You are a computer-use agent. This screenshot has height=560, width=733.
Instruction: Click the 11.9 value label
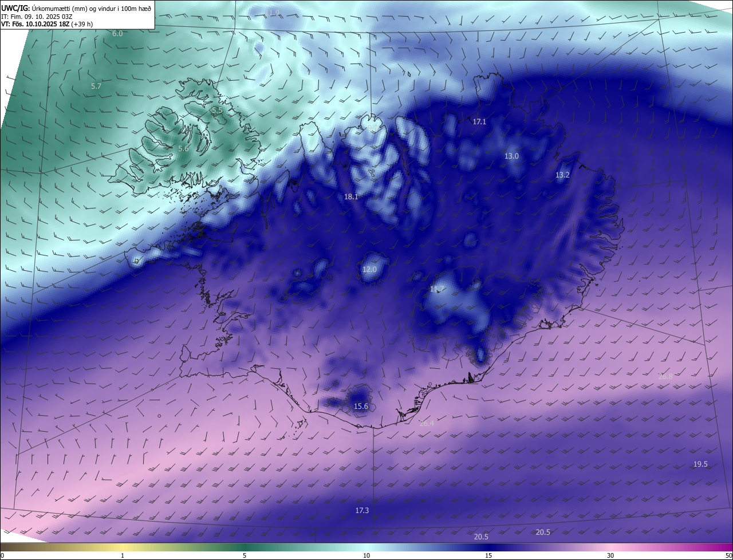271,13
